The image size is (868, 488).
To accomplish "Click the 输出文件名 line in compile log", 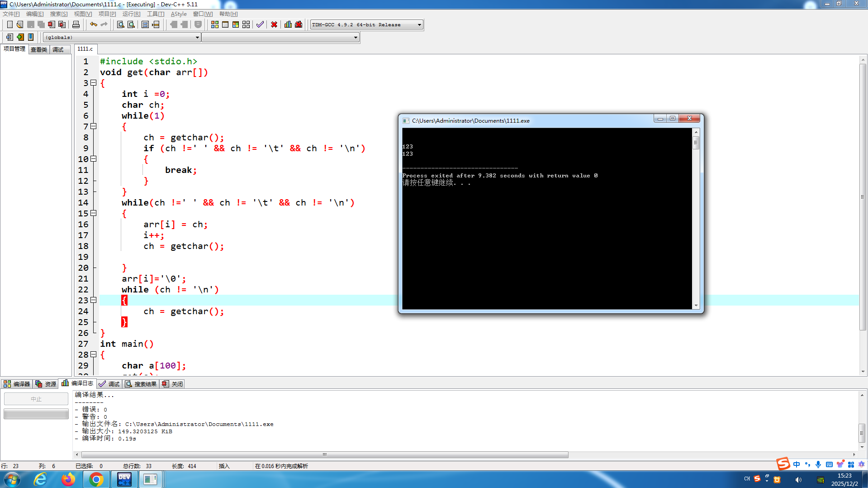I will click(174, 424).
